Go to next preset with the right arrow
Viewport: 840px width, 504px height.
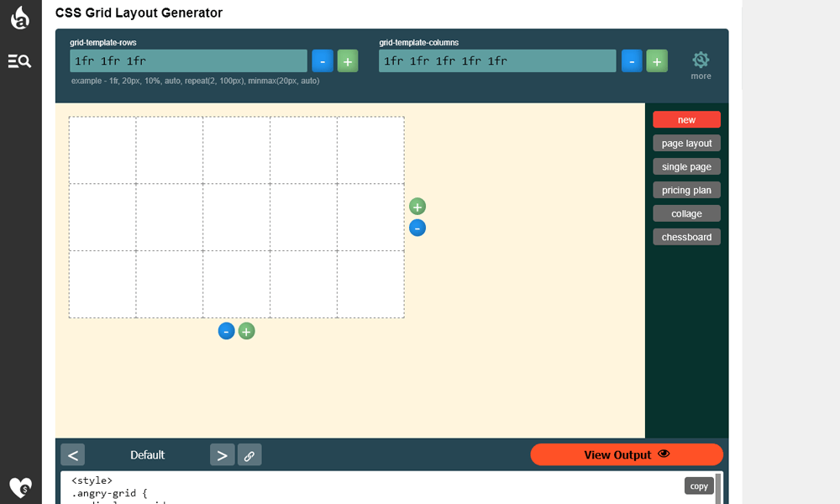pos(222,454)
